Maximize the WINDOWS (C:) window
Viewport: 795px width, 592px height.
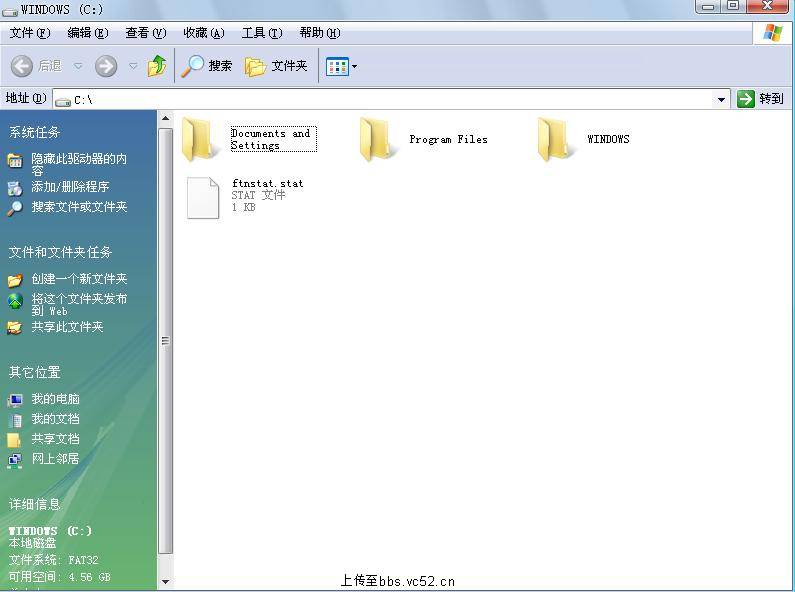[733, 6]
